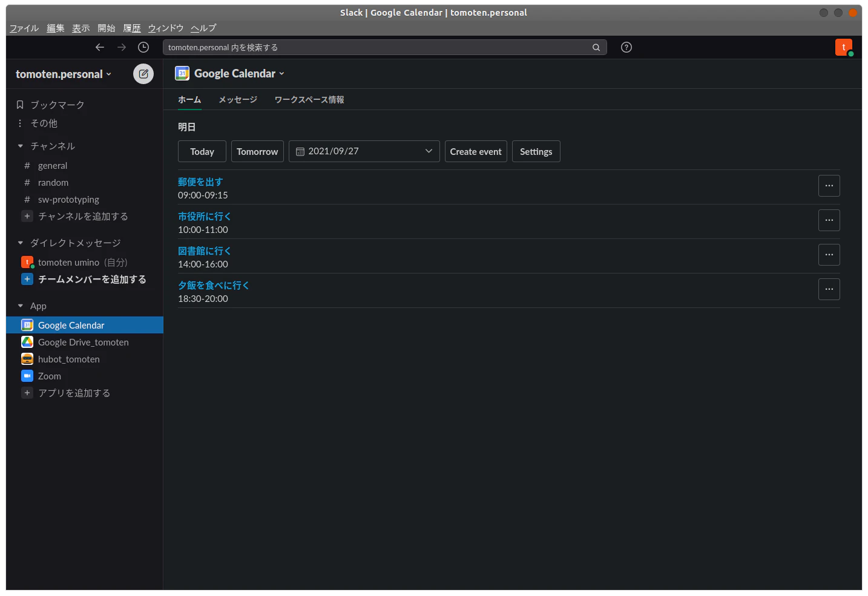
Task: Click the tomoten.personal search field
Action: [385, 47]
